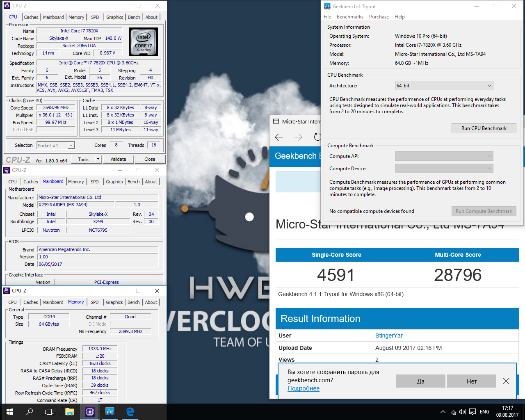The image size is (525, 420).
Task: Close the CPU-Z Memory window
Action: click(157, 290)
